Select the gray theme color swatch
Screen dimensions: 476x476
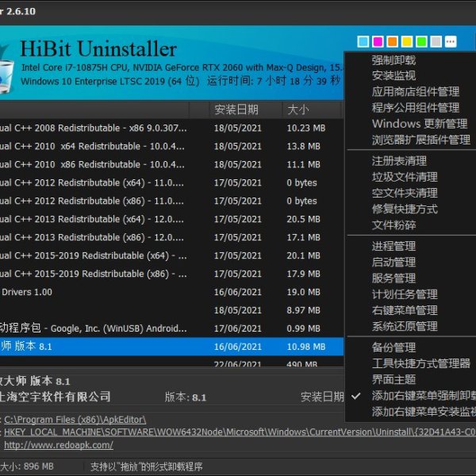(436, 41)
